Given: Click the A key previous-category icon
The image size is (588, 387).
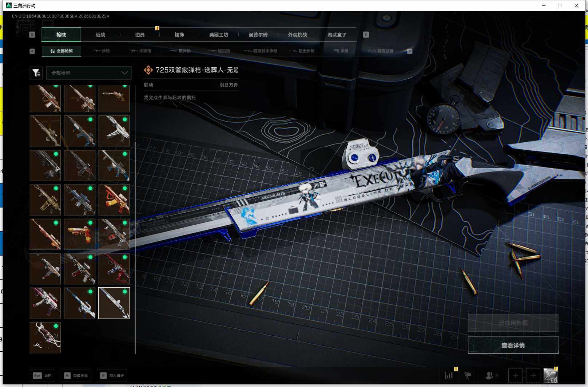Looking at the screenshot, I should coord(32,51).
